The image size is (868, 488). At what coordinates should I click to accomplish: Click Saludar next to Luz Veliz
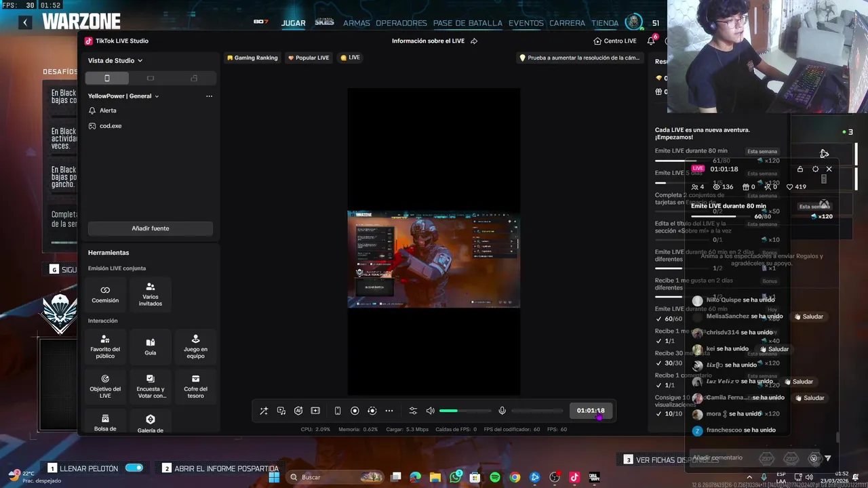coord(799,382)
